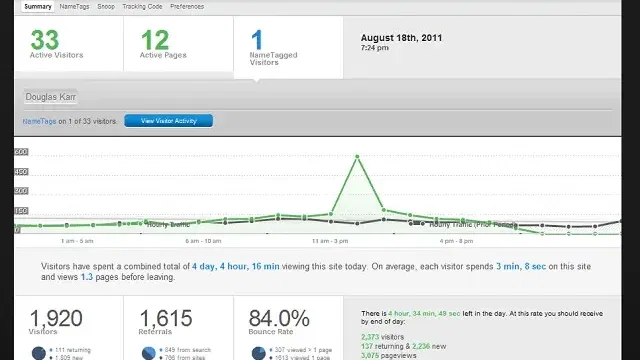This screenshot has height=360, width=640.
Task: Click the '11 am - 3 pm' axis label
Action: tap(330, 241)
